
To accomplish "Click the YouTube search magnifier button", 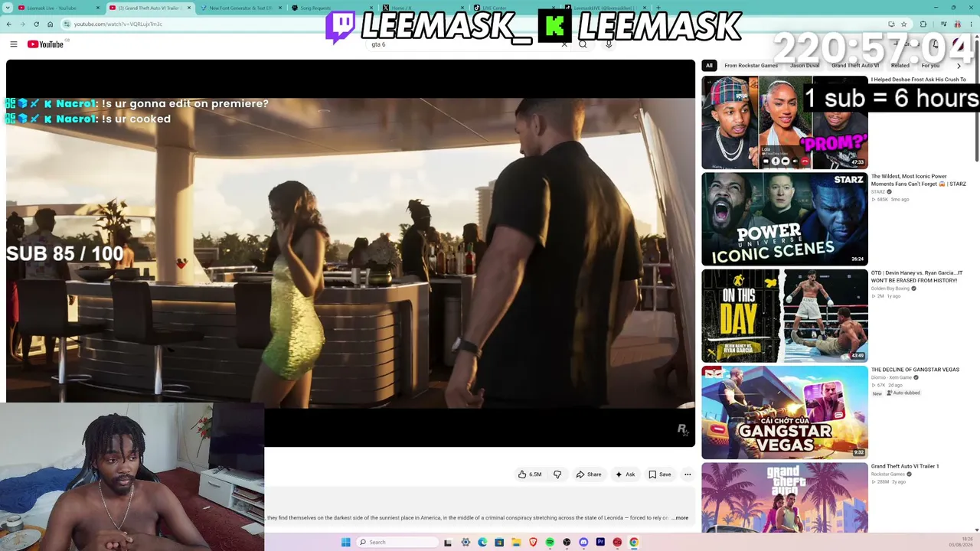I will click(583, 44).
